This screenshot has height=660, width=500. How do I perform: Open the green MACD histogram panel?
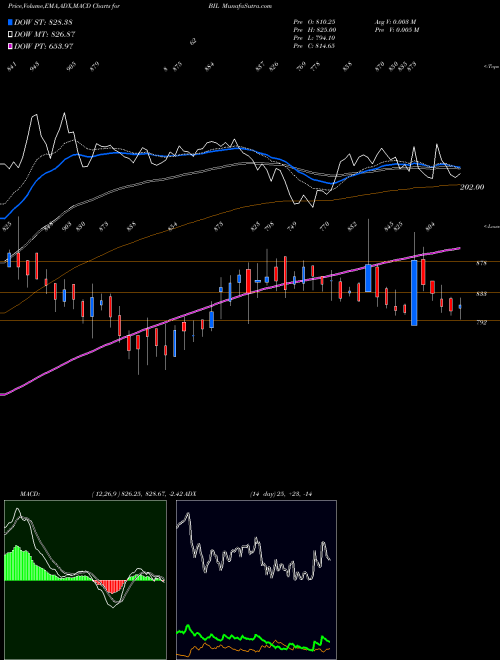pos(85,580)
